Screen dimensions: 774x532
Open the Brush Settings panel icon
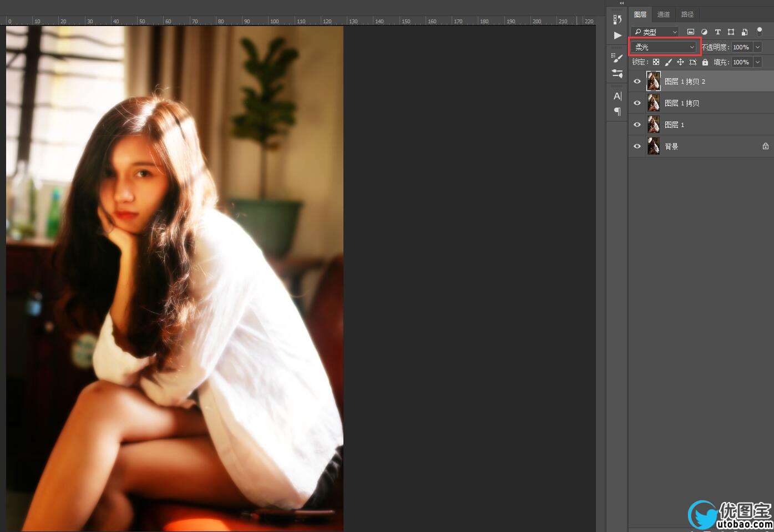click(618, 58)
